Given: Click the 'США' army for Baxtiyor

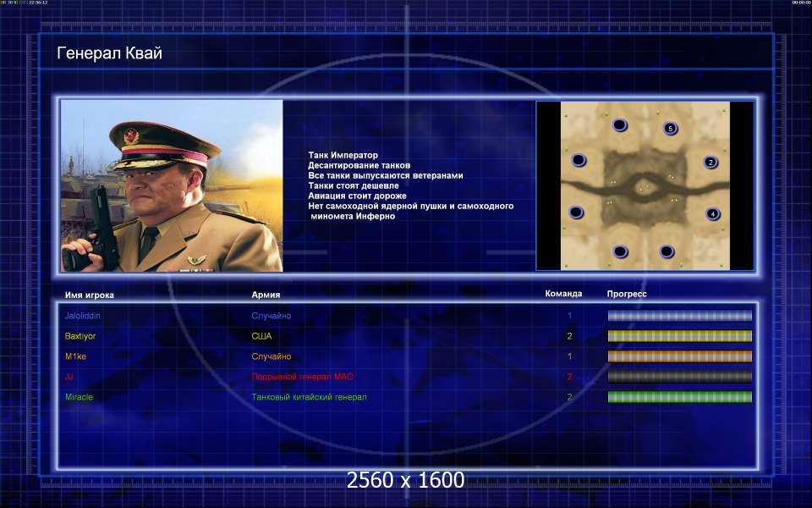Looking at the screenshot, I should tap(261, 336).
